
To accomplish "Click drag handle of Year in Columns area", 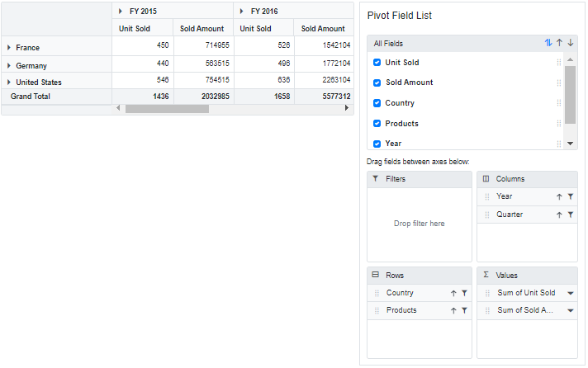I will 487,196.
